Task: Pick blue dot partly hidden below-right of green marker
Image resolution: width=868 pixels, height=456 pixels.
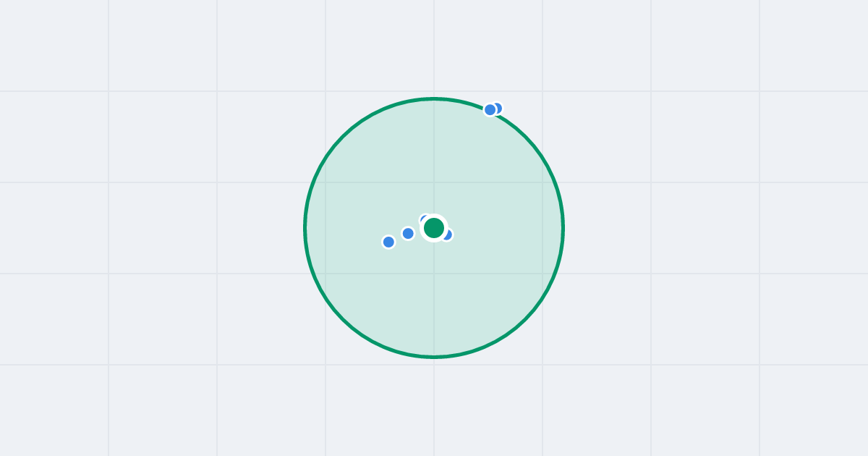Action: [447, 235]
